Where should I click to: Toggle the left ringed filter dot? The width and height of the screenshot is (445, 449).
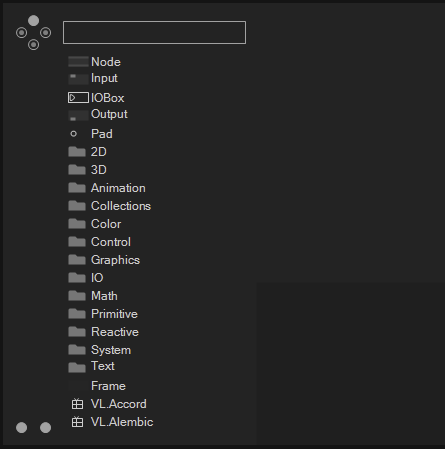click(22, 33)
